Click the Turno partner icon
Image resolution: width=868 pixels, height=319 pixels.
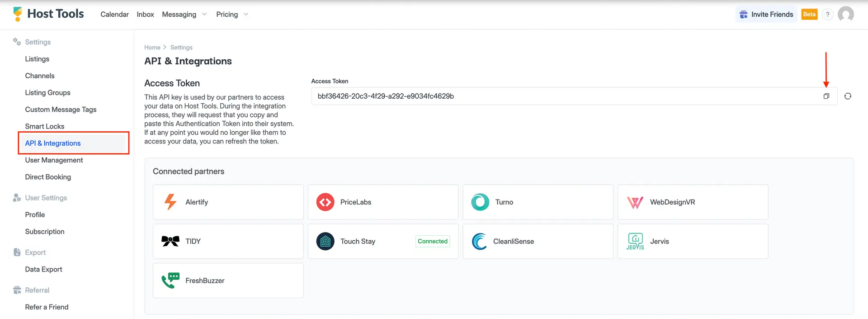coord(480,202)
